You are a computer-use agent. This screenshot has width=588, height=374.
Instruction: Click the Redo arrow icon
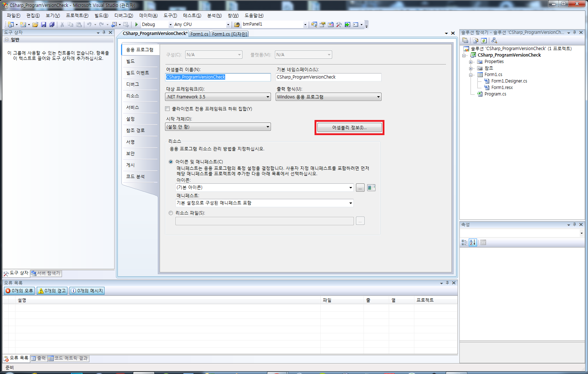(x=101, y=25)
